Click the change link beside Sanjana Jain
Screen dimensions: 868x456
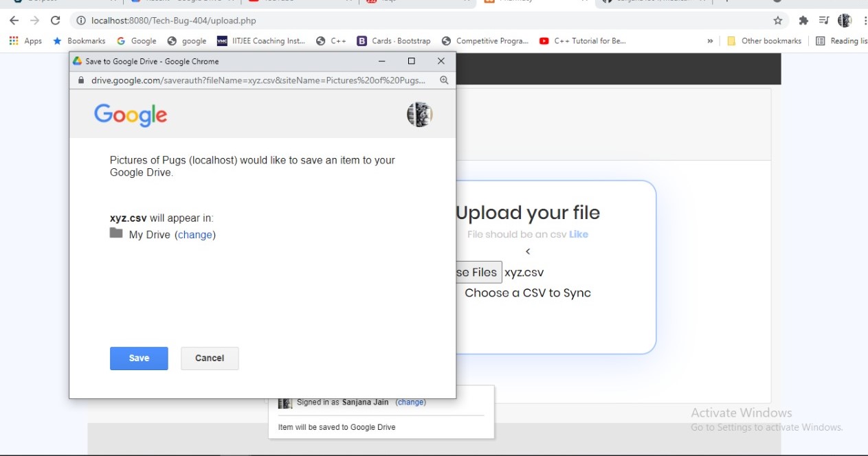[411, 402]
